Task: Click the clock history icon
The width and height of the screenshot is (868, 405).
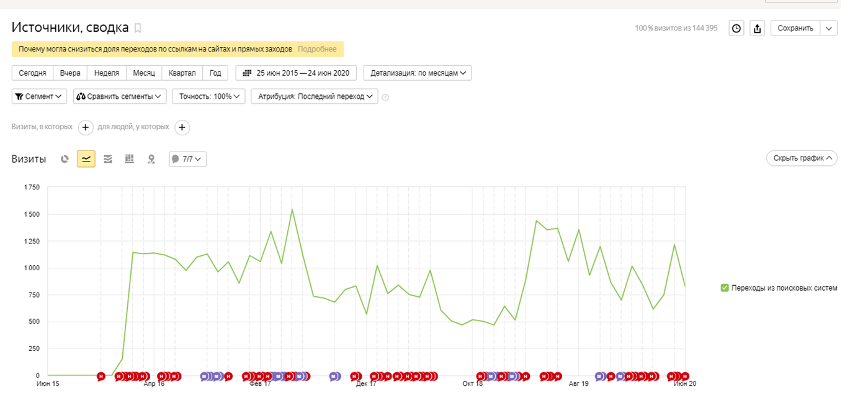Action: coord(736,28)
